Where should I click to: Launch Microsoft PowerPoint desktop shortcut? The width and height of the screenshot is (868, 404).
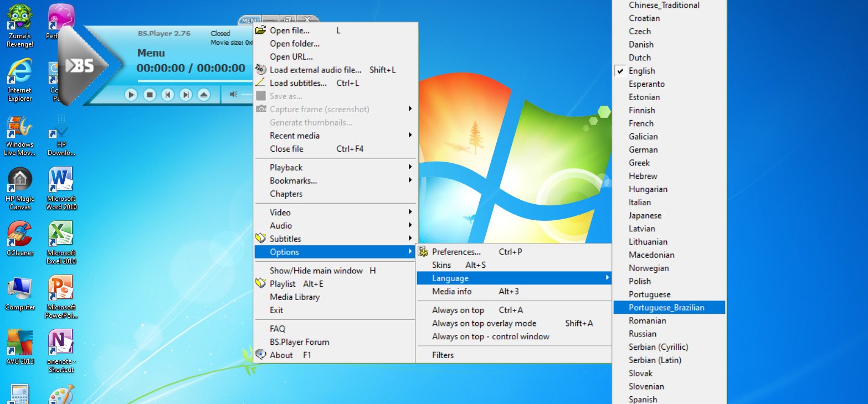point(61,297)
